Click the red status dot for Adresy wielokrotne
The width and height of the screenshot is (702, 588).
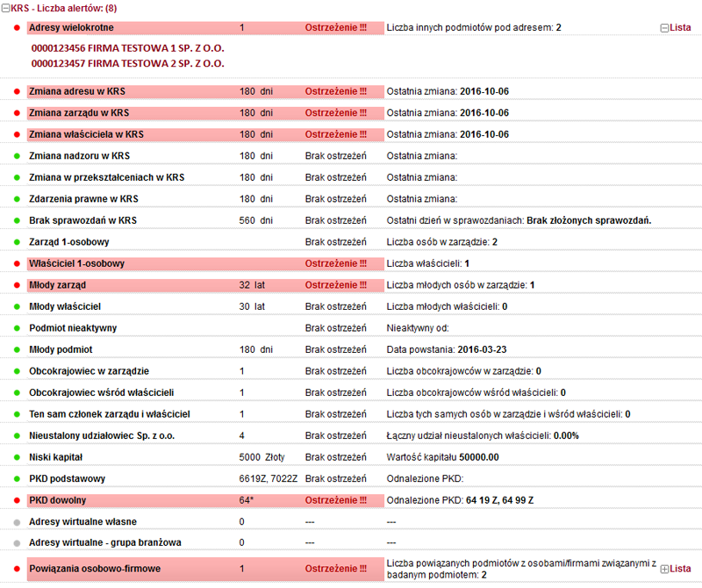17,28
